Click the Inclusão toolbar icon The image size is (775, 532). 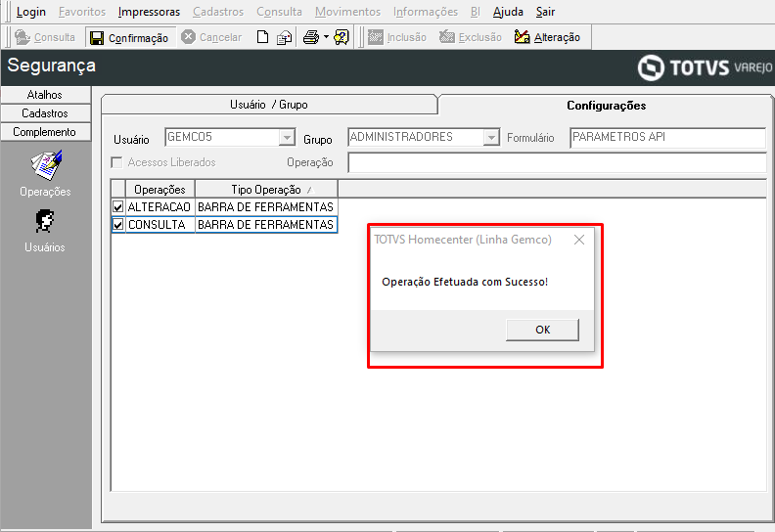tap(376, 37)
